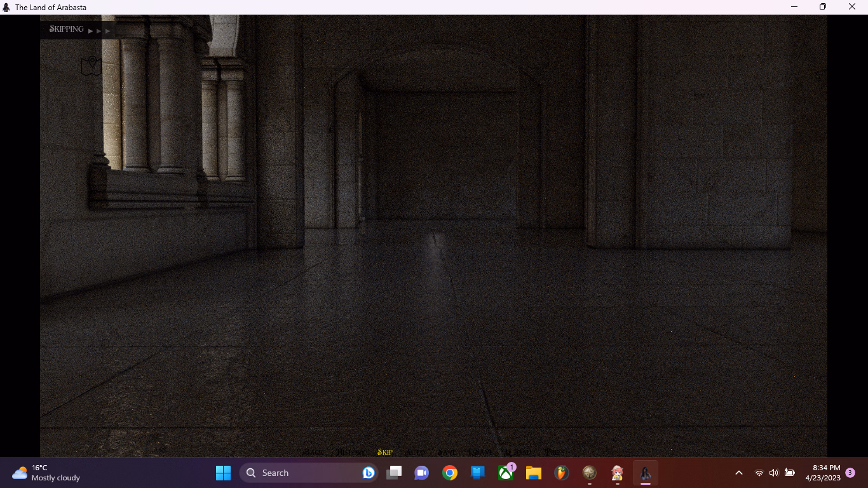Open the battery status icon in the tray
This screenshot has width=868, height=488.
pyautogui.click(x=790, y=473)
